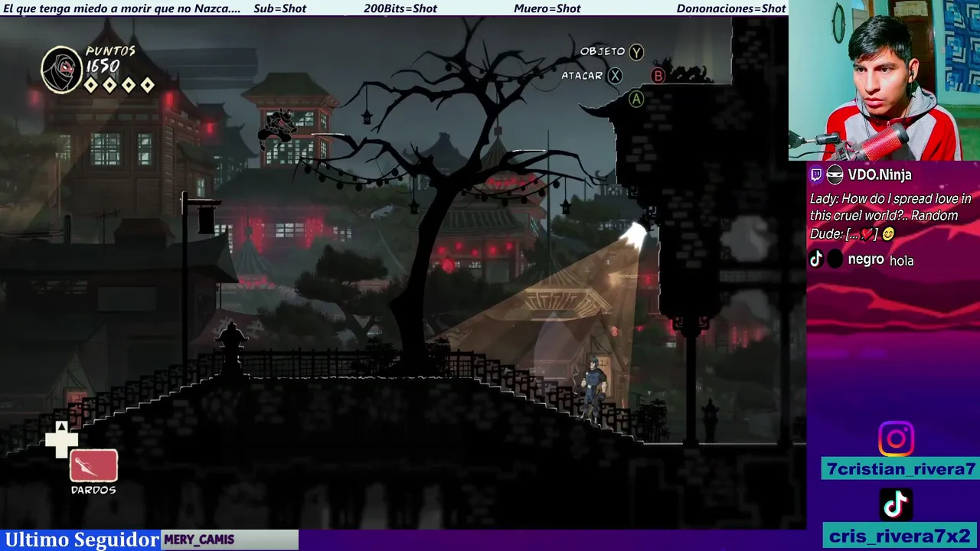
Task: Click the streamer webcam feed
Action: click(884, 80)
